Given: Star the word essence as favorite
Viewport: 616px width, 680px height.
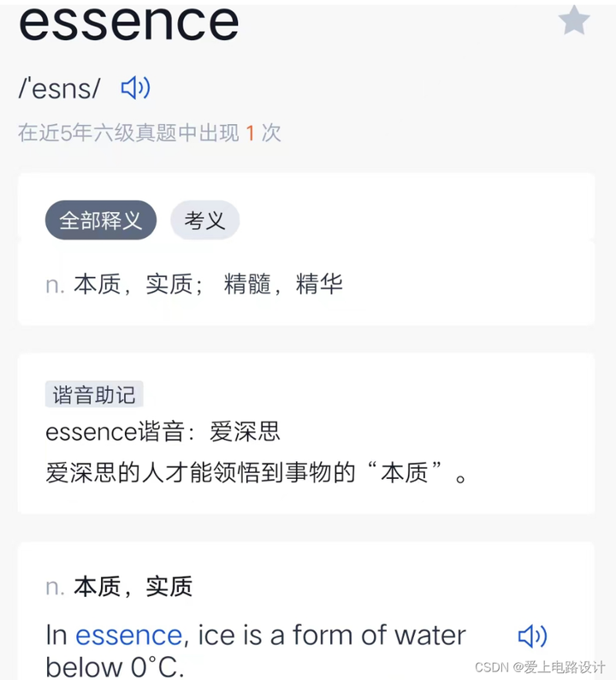Looking at the screenshot, I should [x=574, y=21].
